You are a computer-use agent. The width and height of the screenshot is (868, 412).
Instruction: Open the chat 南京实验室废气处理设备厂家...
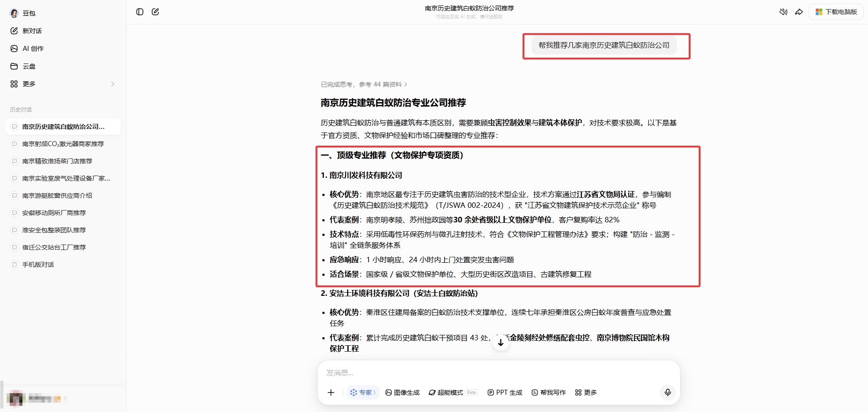pyautogui.click(x=63, y=178)
